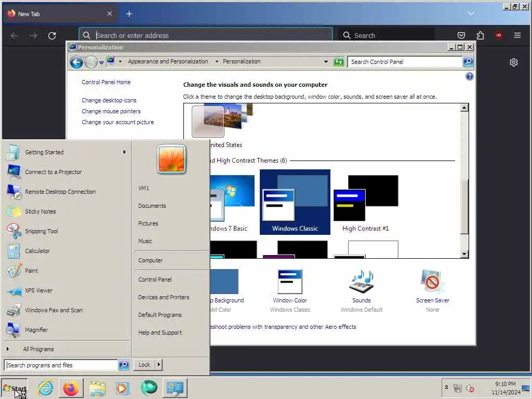Go back in the Personalization window
Viewport: 532px width, 399px height.
[x=76, y=62]
